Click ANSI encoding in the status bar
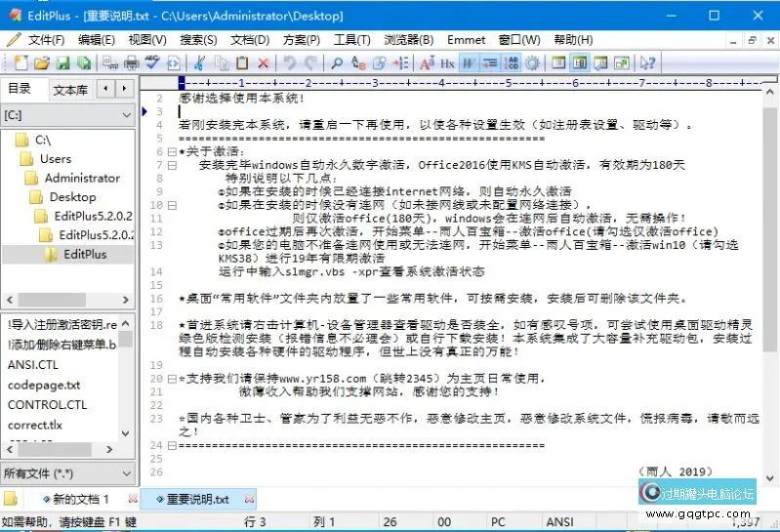 click(559, 522)
